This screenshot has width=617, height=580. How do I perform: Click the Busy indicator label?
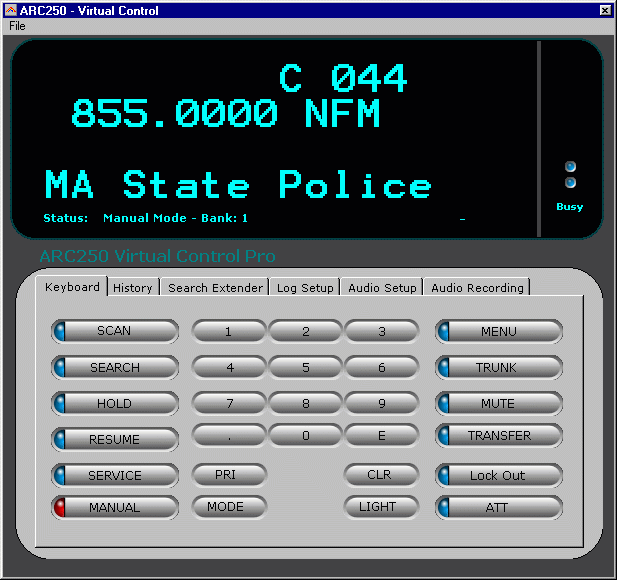570,207
